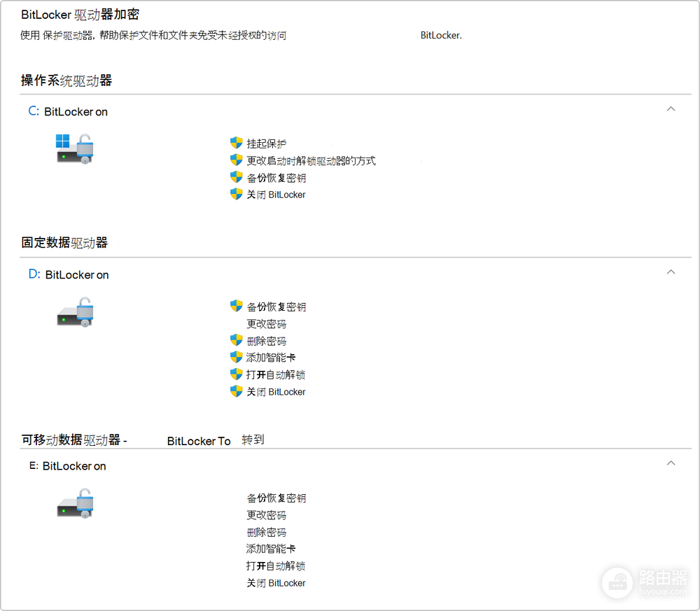The height and width of the screenshot is (611, 700).
Task: Click the E: BitLocker on heading
Action: [67, 466]
